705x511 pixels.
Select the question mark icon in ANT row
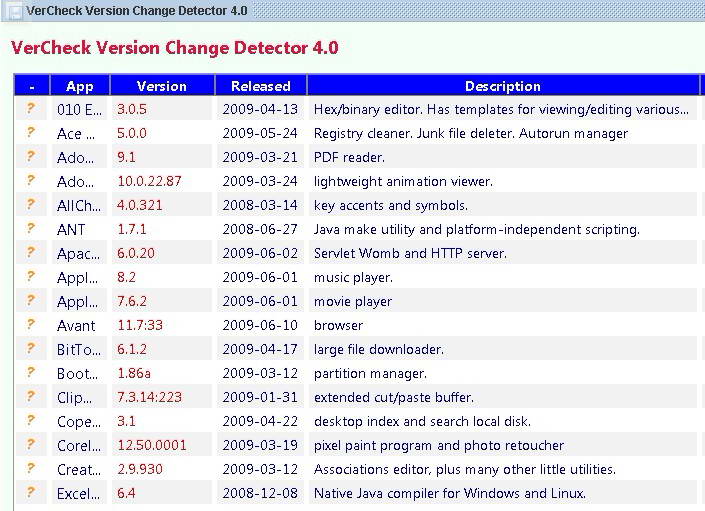click(x=31, y=229)
